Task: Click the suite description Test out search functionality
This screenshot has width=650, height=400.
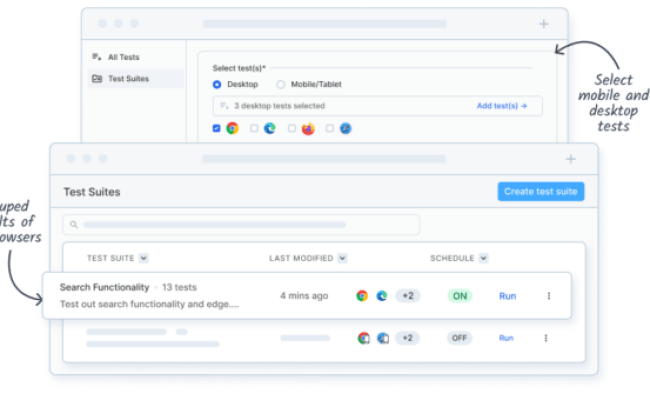Action: [149, 304]
